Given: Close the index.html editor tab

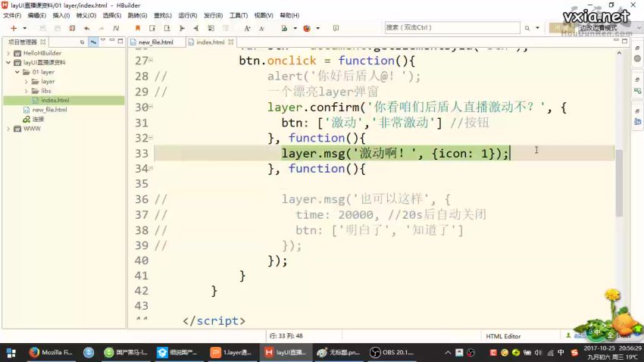Looking at the screenshot, I should point(231,42).
